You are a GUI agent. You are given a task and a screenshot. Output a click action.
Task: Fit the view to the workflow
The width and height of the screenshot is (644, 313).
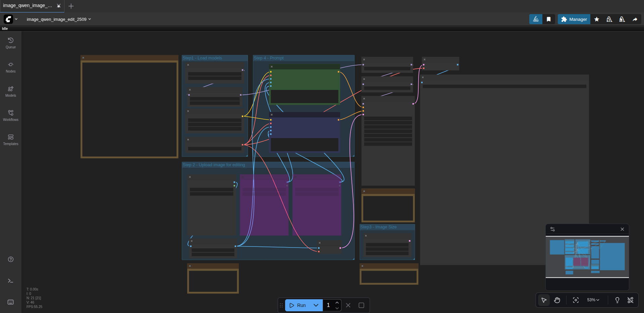pyautogui.click(x=576, y=300)
